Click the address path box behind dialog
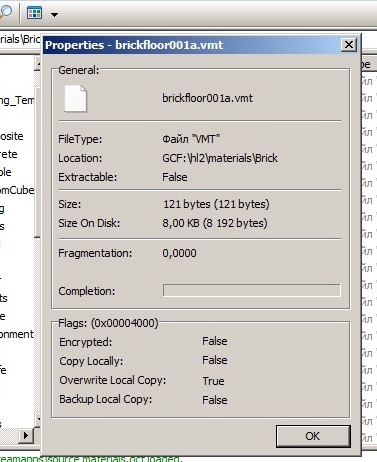Viewport: 377px width, 462px height. tap(20, 40)
